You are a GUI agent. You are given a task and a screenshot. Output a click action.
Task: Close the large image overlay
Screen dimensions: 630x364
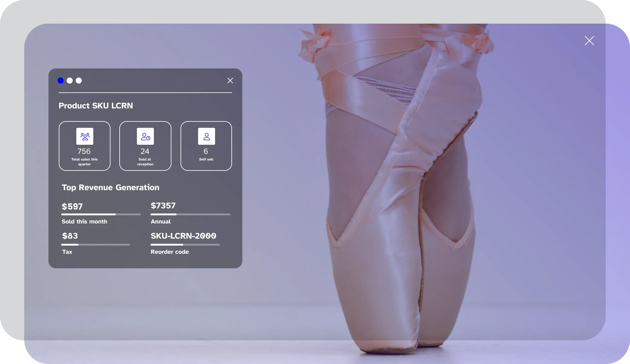click(589, 41)
